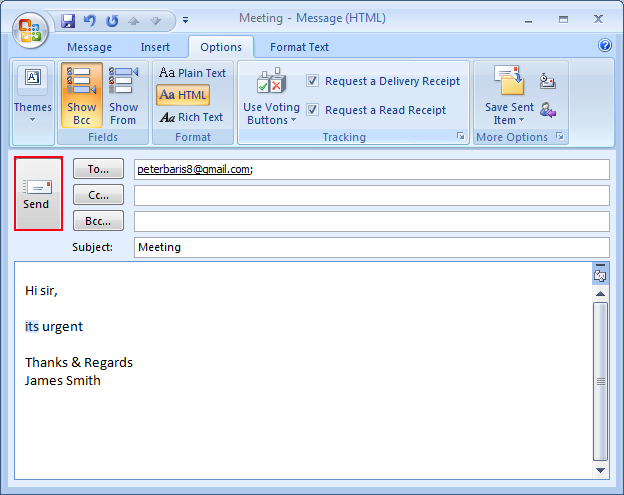Click into the To recipients field
Image resolution: width=624 pixels, height=495 pixels.
[x=372, y=169]
